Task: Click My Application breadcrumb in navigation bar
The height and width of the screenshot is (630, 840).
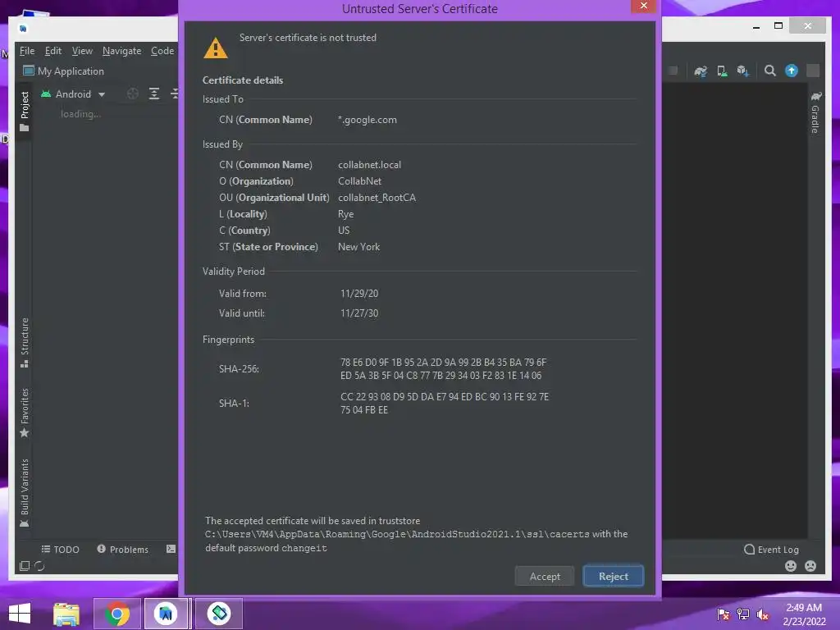Action: pos(64,71)
